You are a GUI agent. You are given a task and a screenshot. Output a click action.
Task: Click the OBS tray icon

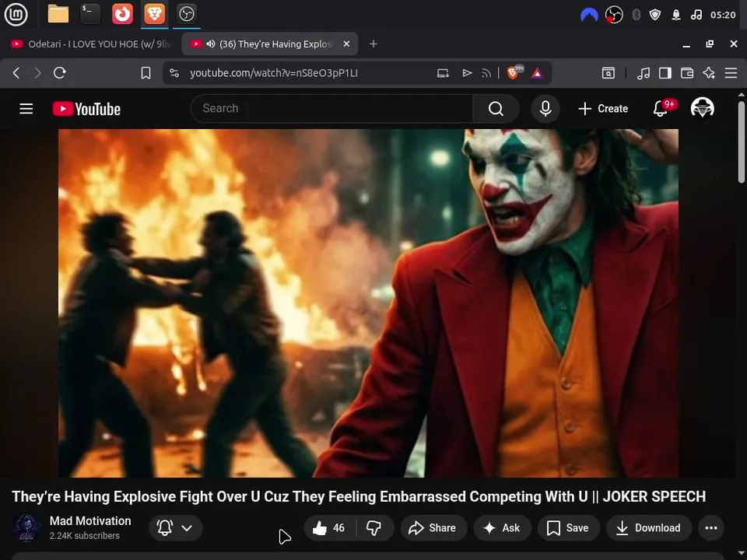(614, 15)
